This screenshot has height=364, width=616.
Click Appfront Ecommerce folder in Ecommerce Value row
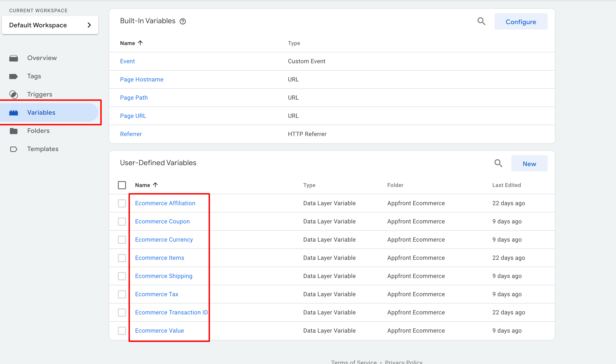coord(416,330)
